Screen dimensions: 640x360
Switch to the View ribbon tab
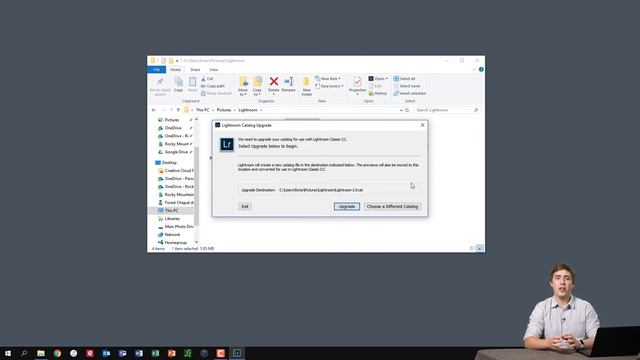213,70
